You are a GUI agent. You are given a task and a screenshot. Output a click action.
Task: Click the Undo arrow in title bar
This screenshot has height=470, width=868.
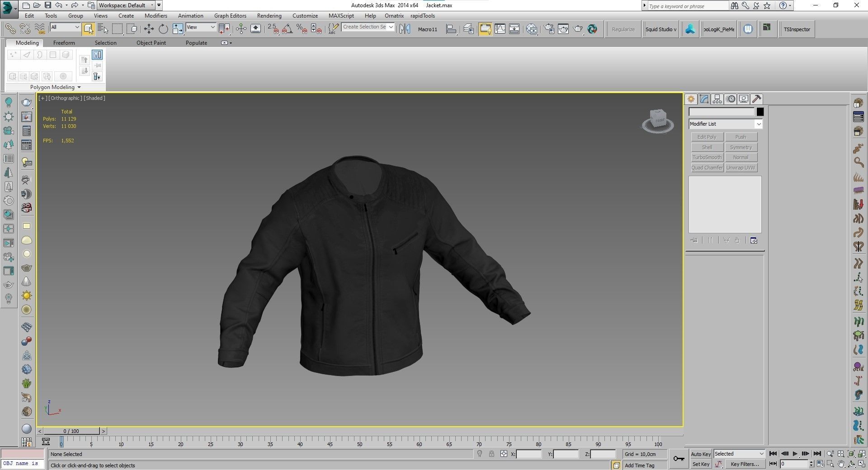[59, 5]
